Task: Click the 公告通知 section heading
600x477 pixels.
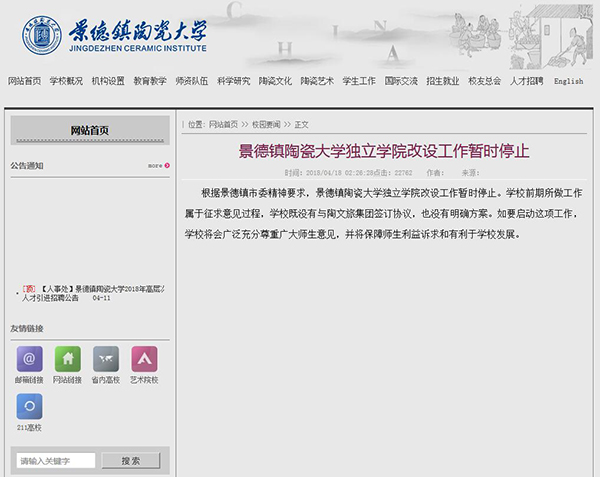Action: pos(27,166)
